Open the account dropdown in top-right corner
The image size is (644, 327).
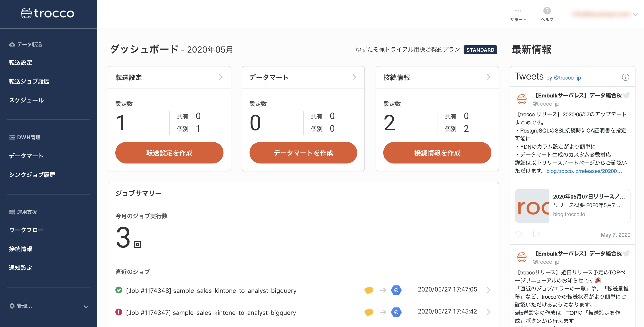point(635,15)
